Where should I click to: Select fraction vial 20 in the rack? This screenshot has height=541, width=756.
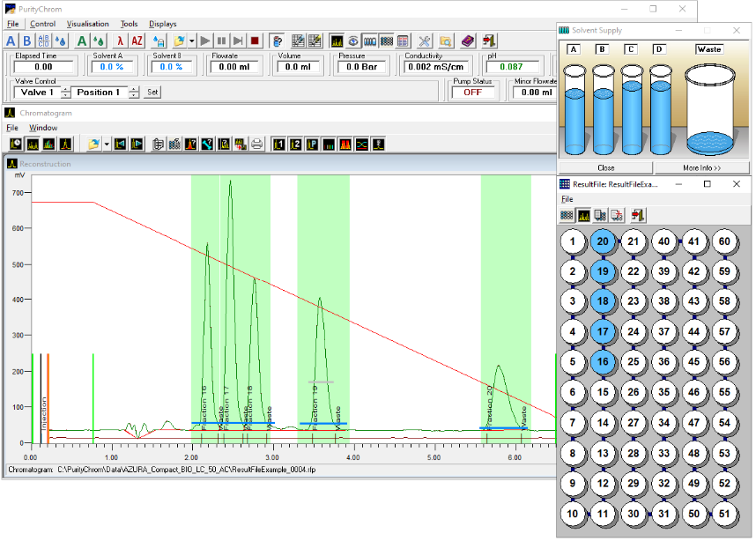coord(603,241)
